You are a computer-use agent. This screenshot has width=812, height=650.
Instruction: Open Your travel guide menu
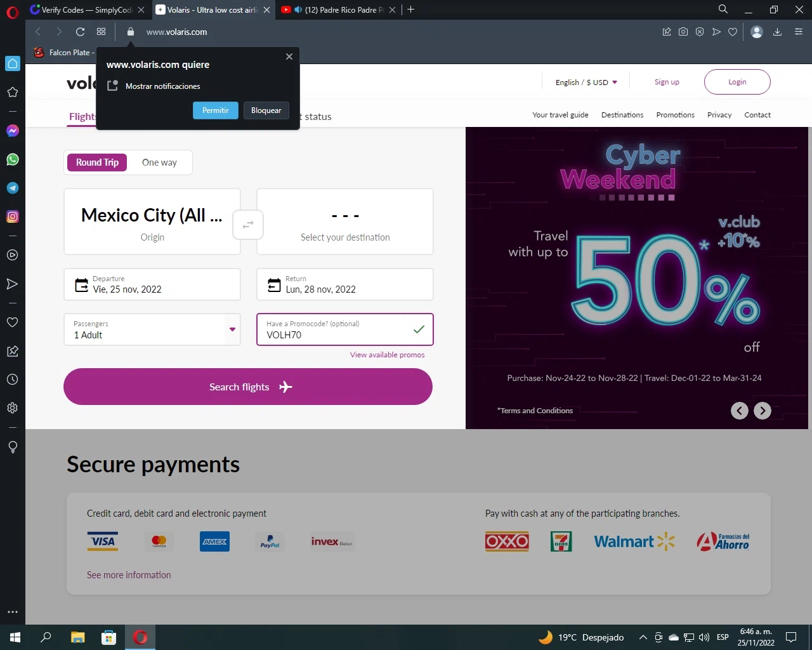pyautogui.click(x=560, y=115)
